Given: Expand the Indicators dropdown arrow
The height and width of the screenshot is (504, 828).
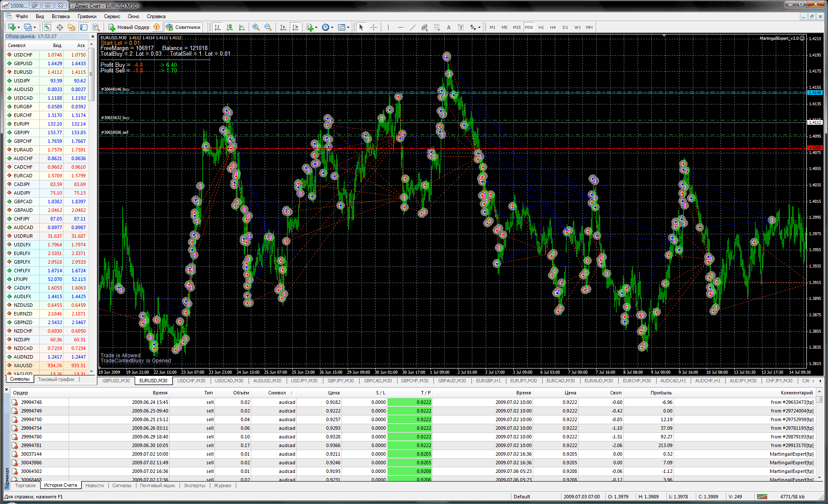Looking at the screenshot, I should pos(316,27).
